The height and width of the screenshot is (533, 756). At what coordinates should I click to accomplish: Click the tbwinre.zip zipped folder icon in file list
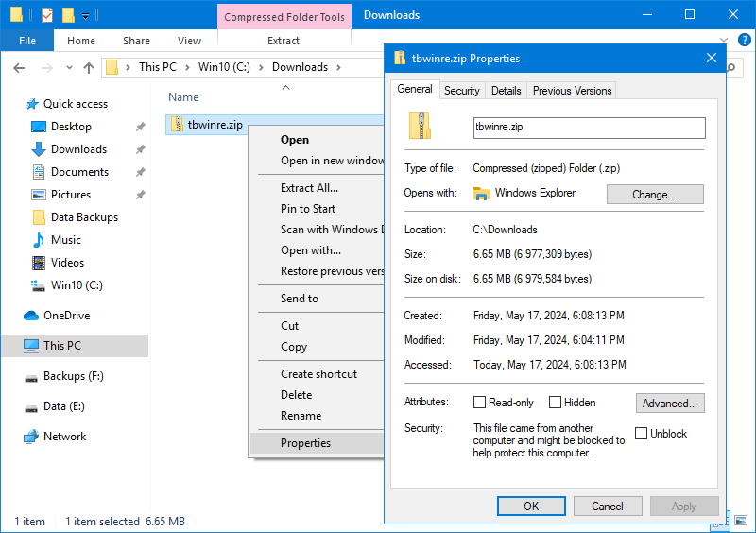click(x=178, y=125)
